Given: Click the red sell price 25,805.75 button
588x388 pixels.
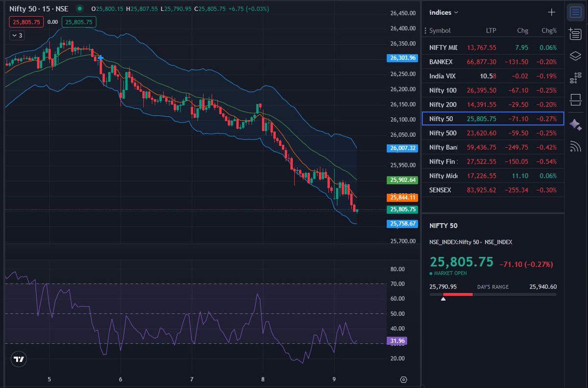Looking at the screenshot, I should pyautogui.click(x=26, y=22).
